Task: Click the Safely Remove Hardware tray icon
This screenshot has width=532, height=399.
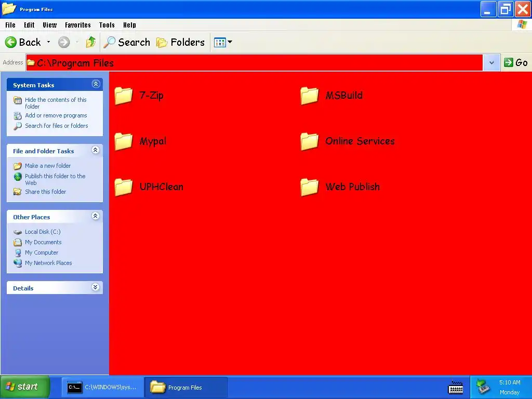Action: (x=483, y=387)
